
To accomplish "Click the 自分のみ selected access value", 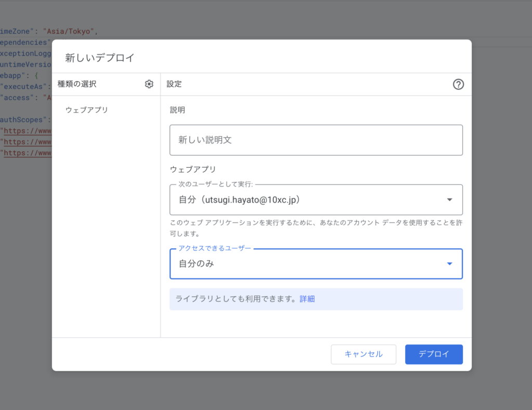I will click(196, 264).
